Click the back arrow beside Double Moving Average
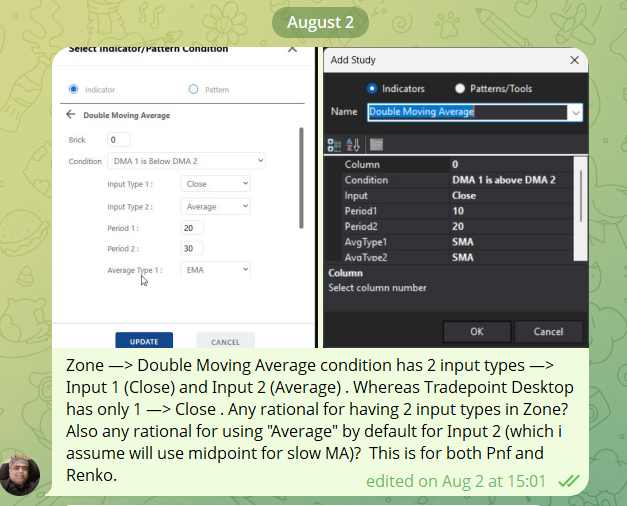627x506 pixels. pyautogui.click(x=71, y=115)
